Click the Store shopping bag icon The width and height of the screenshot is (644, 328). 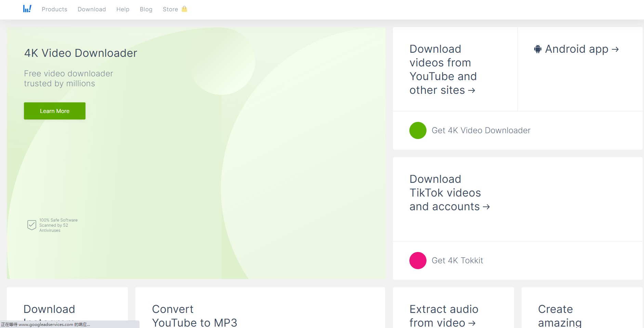coord(184,9)
